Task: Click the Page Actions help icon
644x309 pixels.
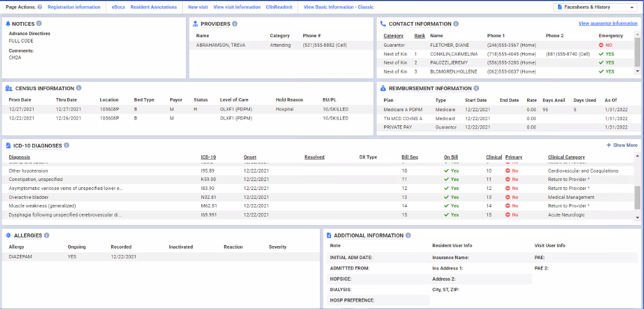Action: (x=40, y=7)
